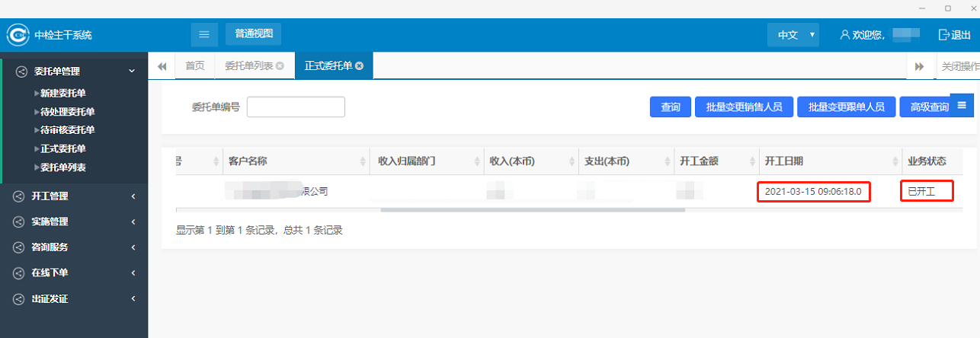980x338 pixels.
Task: Click the icon beside 咨询服务
Action: 18,247
